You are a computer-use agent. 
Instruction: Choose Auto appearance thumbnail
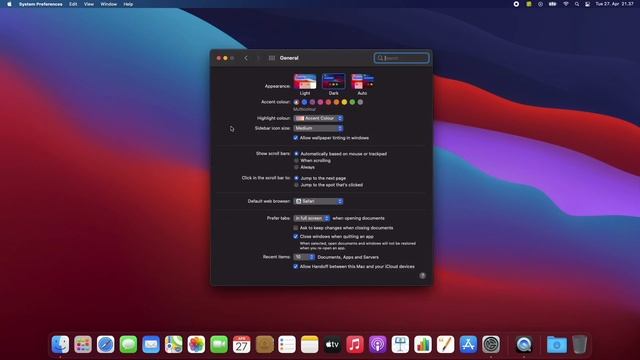click(362, 81)
